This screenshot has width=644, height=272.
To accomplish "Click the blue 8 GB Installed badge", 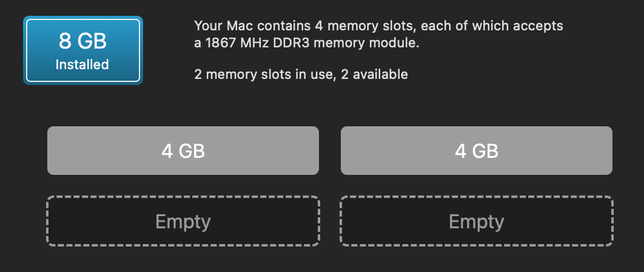I will point(83,50).
